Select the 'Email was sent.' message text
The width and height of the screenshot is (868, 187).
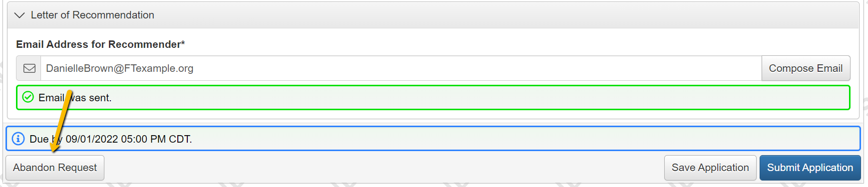click(x=75, y=98)
